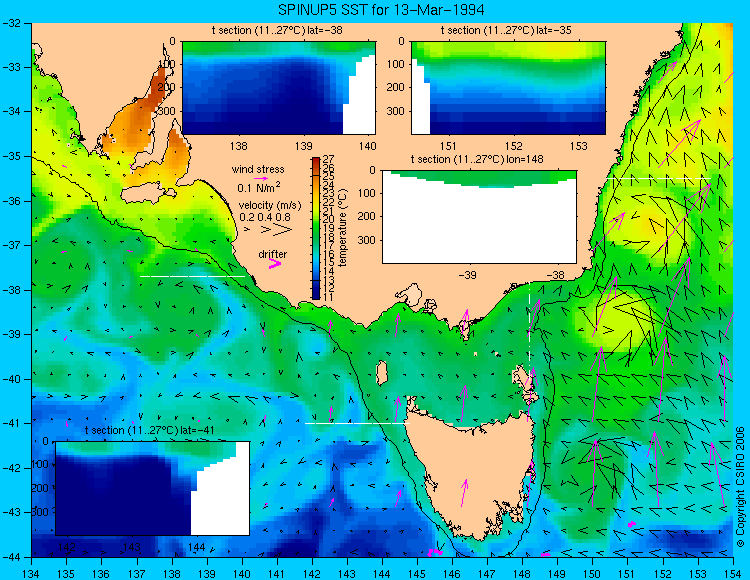The height and width of the screenshot is (580, 750).
Task: Open the lat=-41 temperature section inset plot
Action: tap(153, 488)
